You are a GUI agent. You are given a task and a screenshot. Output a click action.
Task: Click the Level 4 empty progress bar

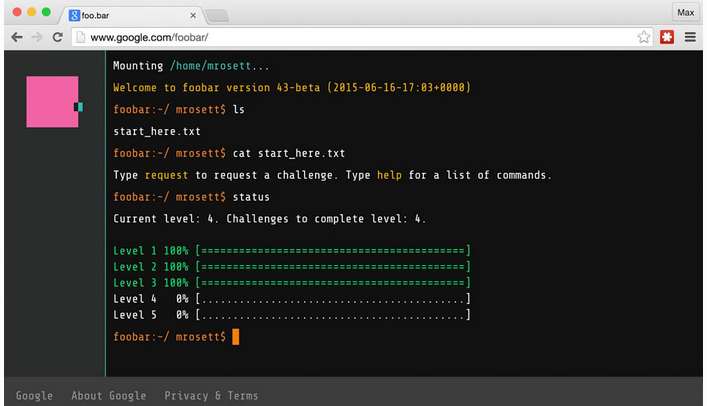333,298
